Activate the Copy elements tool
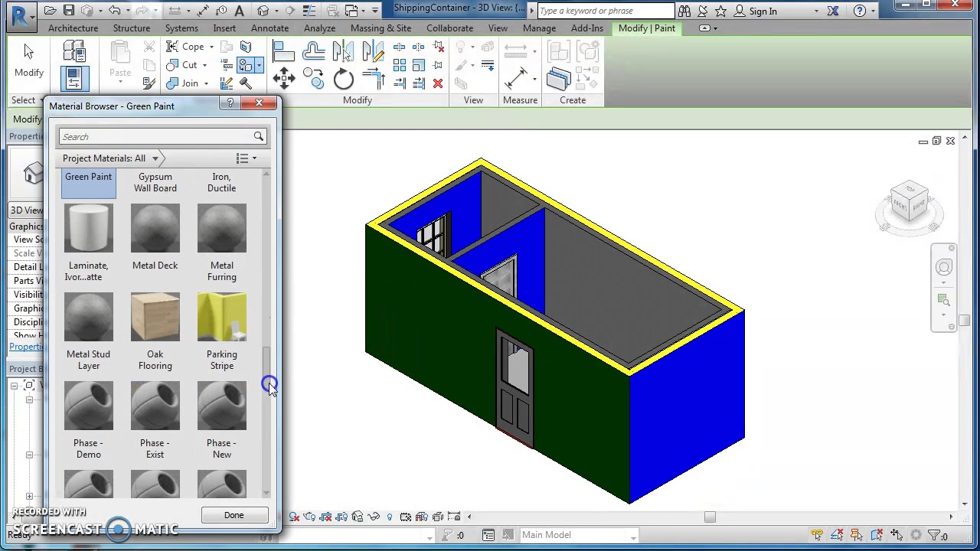980x551 pixels. point(313,78)
